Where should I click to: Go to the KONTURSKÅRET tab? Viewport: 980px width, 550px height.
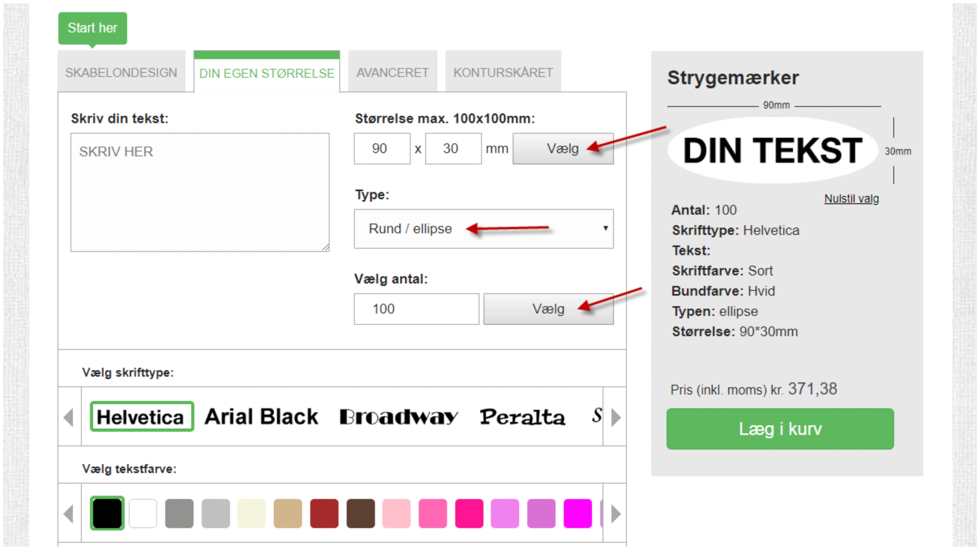[x=503, y=72]
